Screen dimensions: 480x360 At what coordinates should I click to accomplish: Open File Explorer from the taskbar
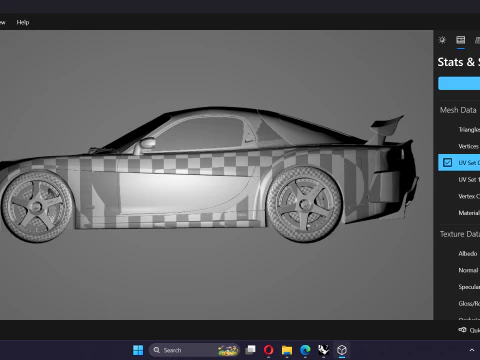coord(287,350)
